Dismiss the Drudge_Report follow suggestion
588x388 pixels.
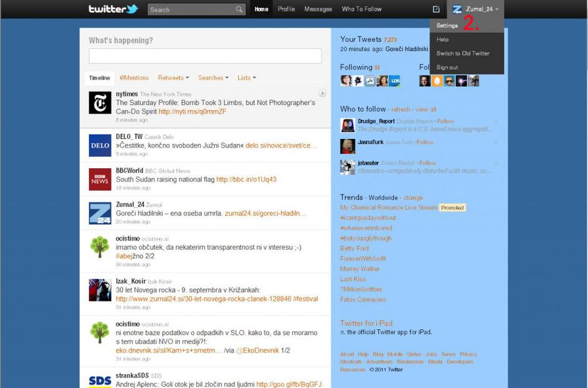click(496, 121)
